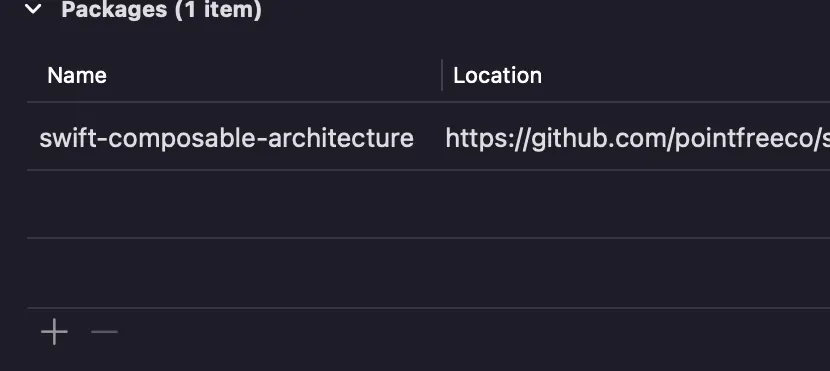Click empty Location cell below the GitHub URL

[x=636, y=204]
